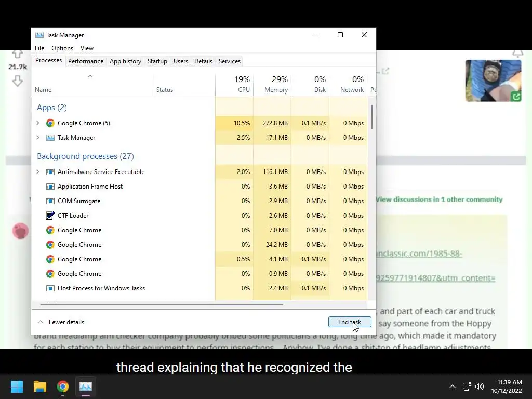Switch to the Details tab
The width and height of the screenshot is (532, 399).
tap(203, 61)
